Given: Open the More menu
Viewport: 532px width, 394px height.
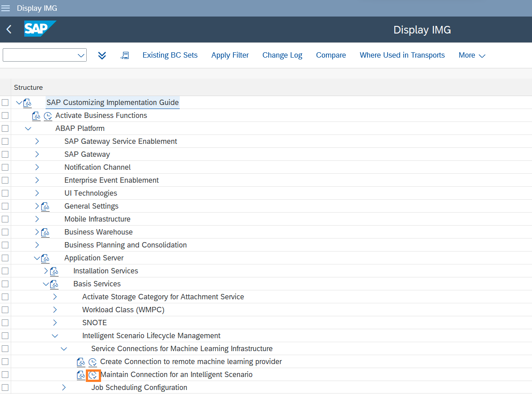Looking at the screenshot, I should (x=472, y=55).
